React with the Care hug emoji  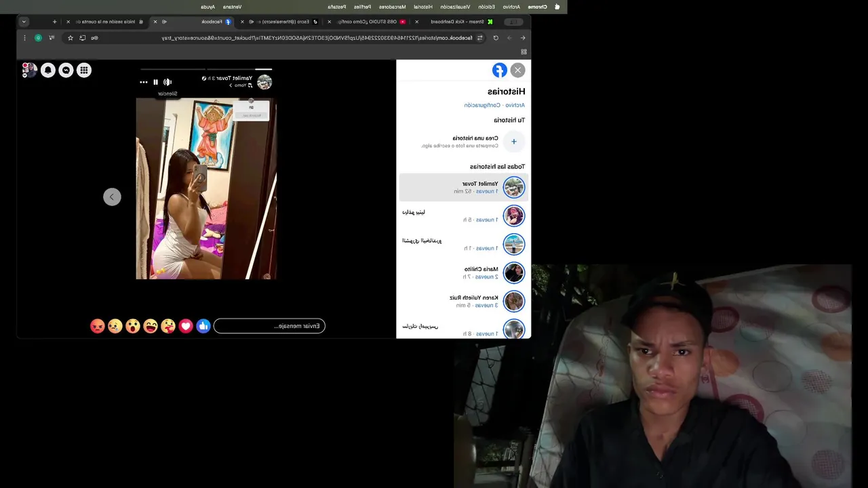click(168, 326)
